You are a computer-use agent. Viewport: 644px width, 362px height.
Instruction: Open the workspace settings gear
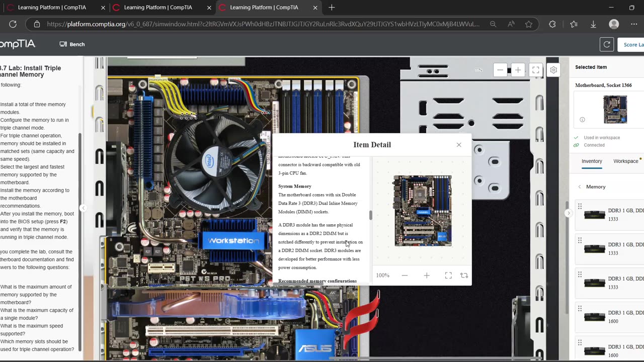coord(553,70)
